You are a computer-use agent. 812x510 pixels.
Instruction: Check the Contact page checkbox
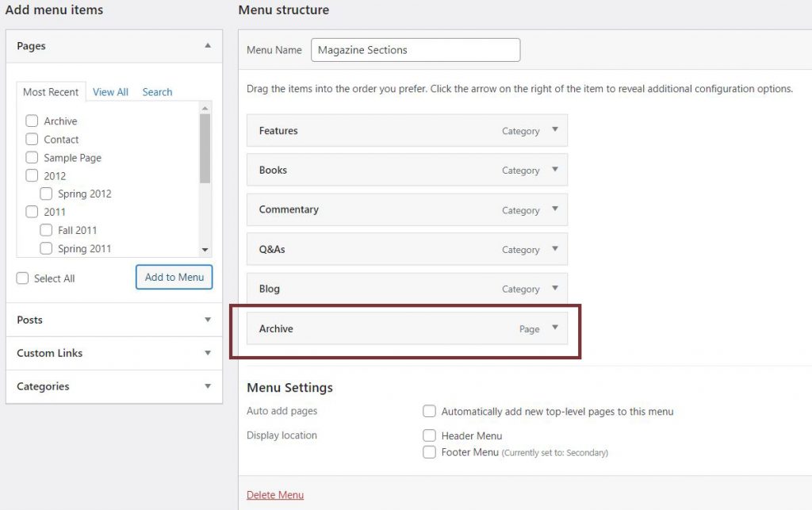32,140
